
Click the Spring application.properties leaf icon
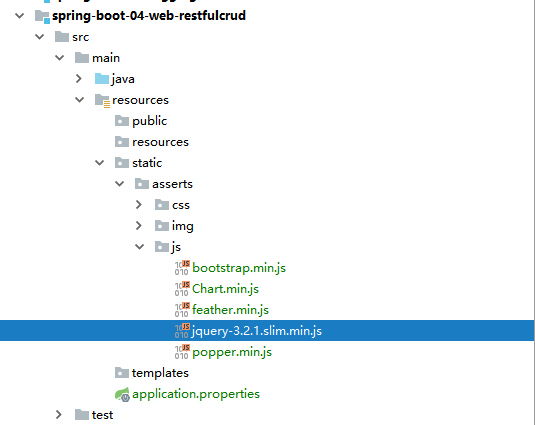122,394
